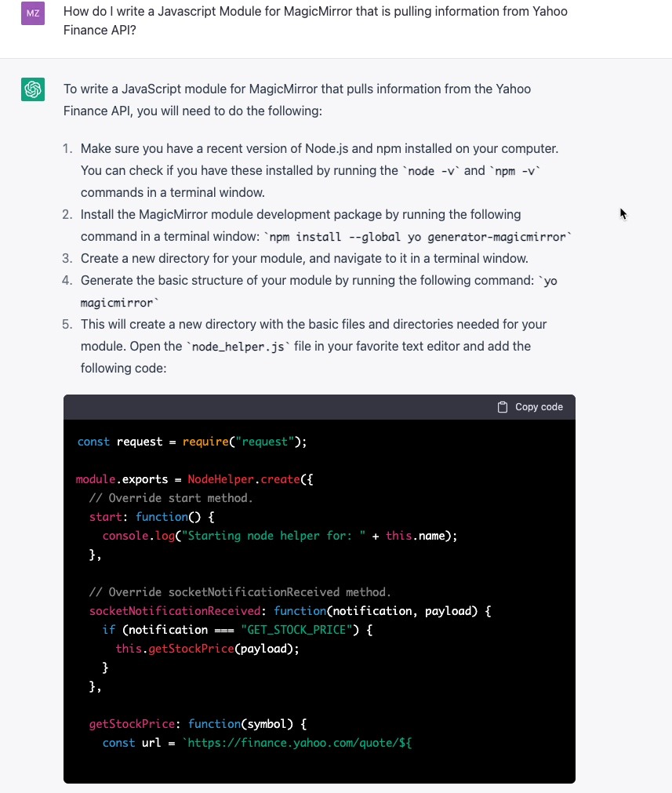Click comment "// Override start method."

(170, 498)
